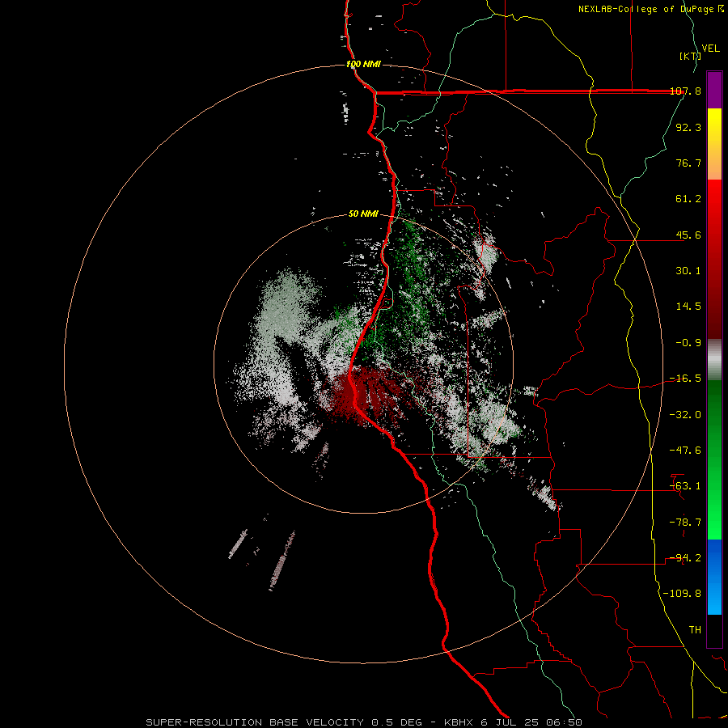Image resolution: width=728 pixels, height=728 pixels.
Task: Pick the purple segment of the velocity scale
Action: [714, 90]
